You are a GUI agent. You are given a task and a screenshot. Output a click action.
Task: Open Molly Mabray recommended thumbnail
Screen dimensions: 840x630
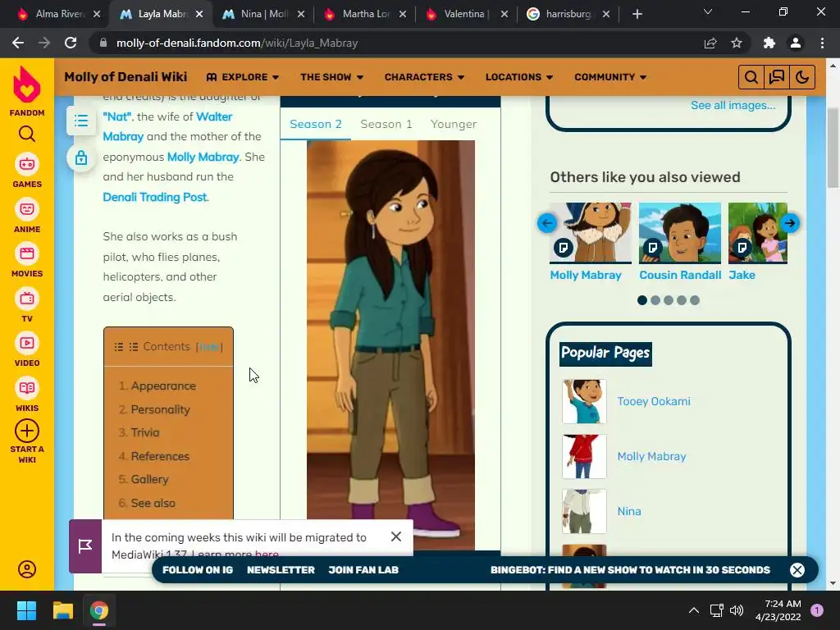point(591,232)
